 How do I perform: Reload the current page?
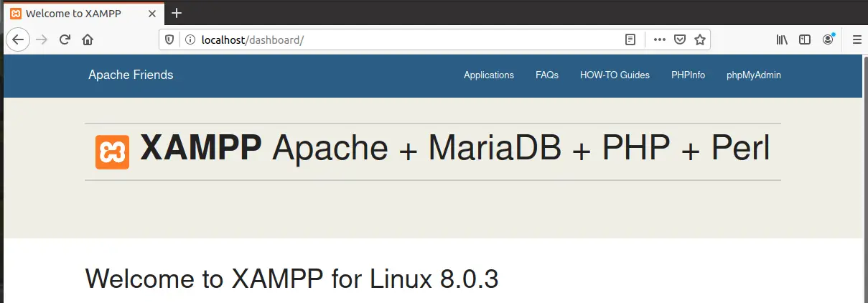[x=65, y=39]
